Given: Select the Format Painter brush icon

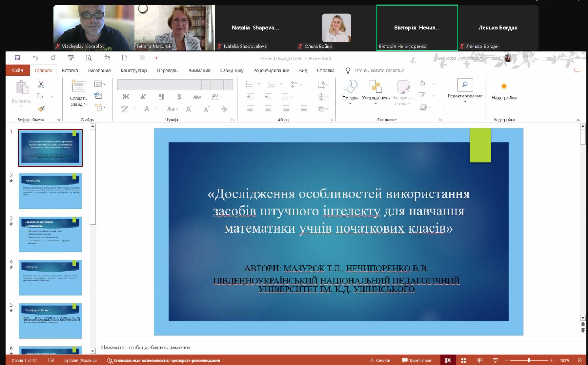Looking at the screenshot, I should (41, 109).
